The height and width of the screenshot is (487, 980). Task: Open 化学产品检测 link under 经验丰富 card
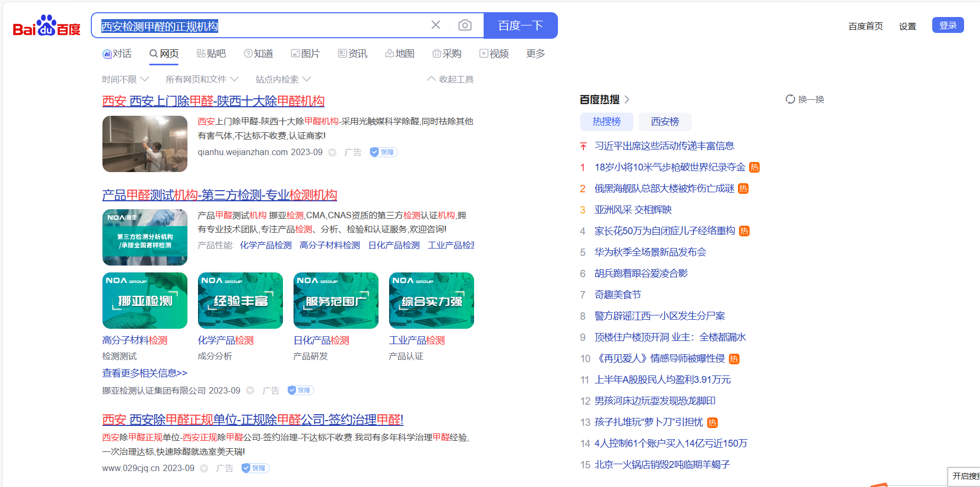(226, 340)
